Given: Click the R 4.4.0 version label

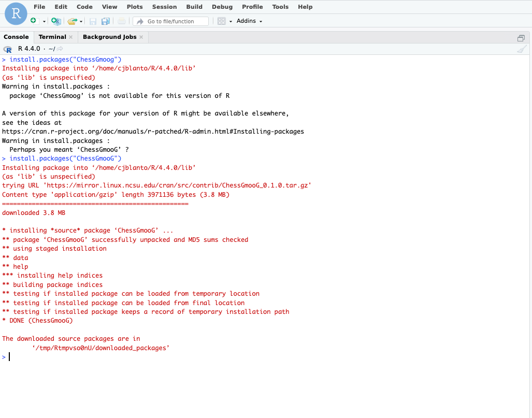Looking at the screenshot, I should 29,49.
